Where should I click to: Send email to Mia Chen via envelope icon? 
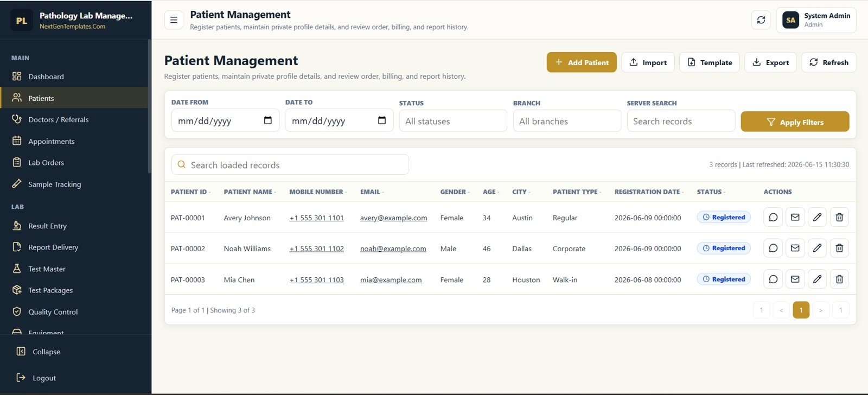click(x=795, y=279)
